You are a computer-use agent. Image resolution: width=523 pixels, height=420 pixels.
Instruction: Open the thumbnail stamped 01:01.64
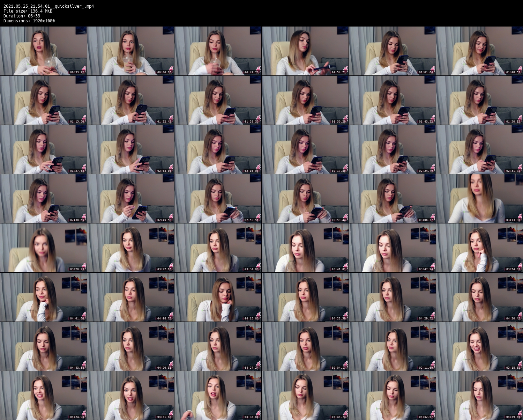pyautogui.click(x=392, y=51)
